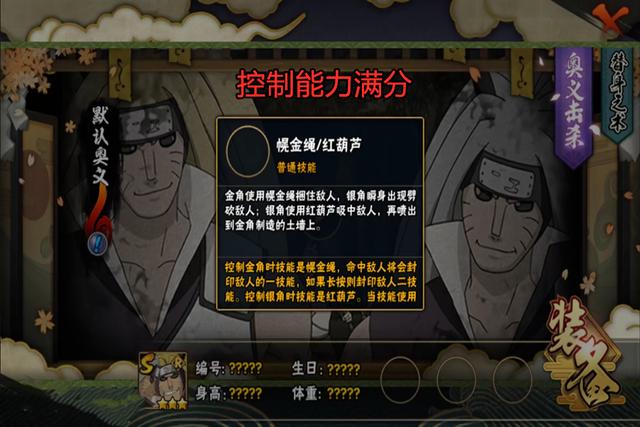Image resolution: width=640 pixels, height=427 pixels.
Task: Switch to the 奥义击杀 purple banner tab
Action: (x=573, y=107)
